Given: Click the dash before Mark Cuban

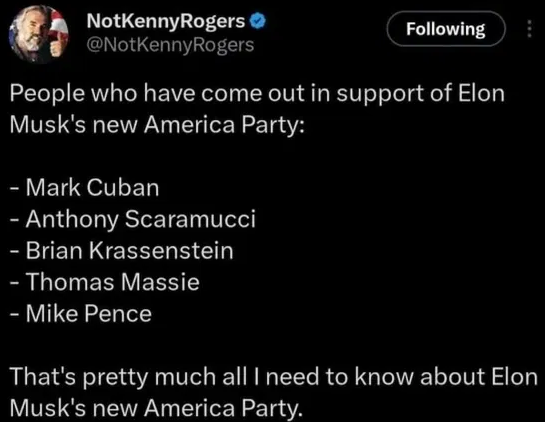Looking at the screenshot, I should (15, 190).
